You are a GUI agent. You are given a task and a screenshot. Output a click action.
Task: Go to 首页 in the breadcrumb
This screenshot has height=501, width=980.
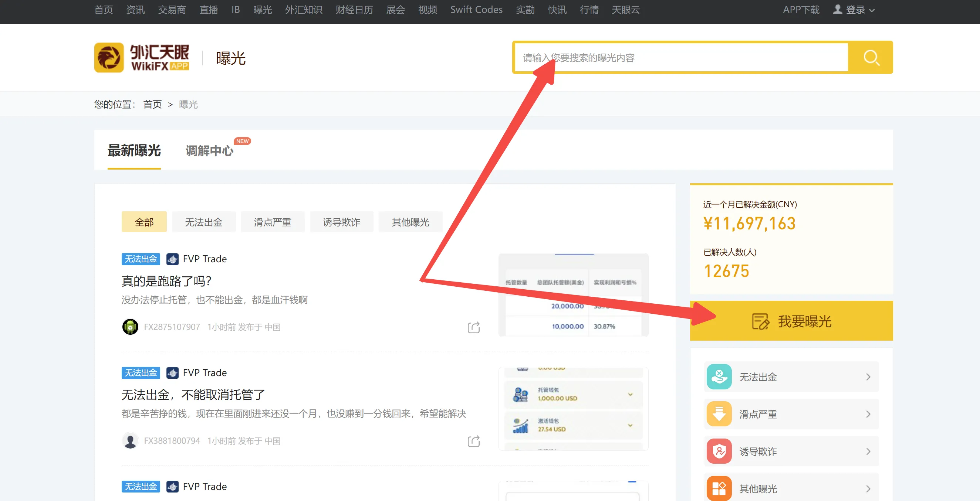pyautogui.click(x=153, y=104)
